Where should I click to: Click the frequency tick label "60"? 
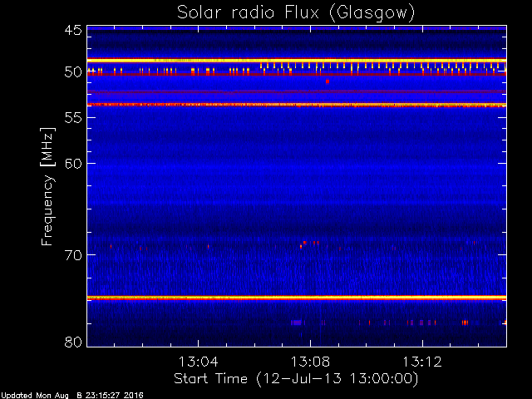[73, 164]
